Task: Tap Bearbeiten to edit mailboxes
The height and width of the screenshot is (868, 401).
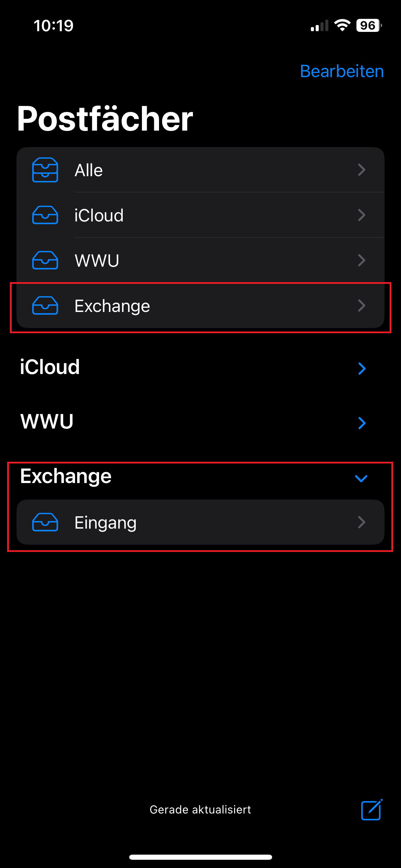Action: point(342,71)
